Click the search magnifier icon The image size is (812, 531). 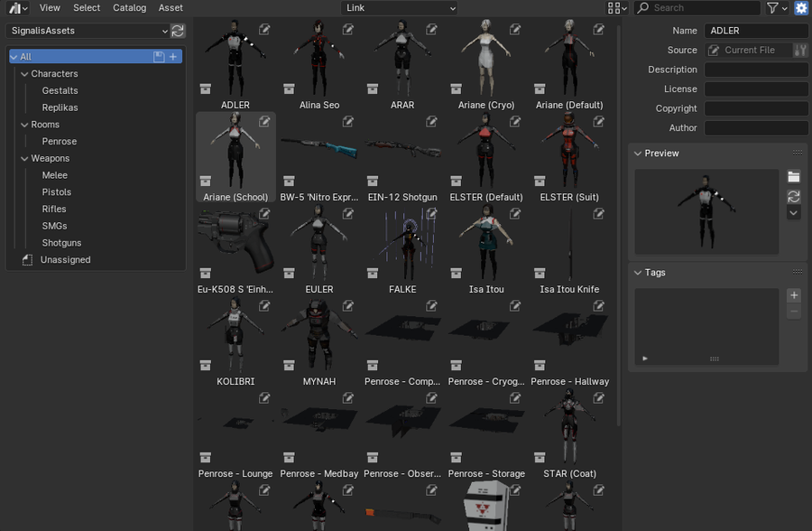642,8
